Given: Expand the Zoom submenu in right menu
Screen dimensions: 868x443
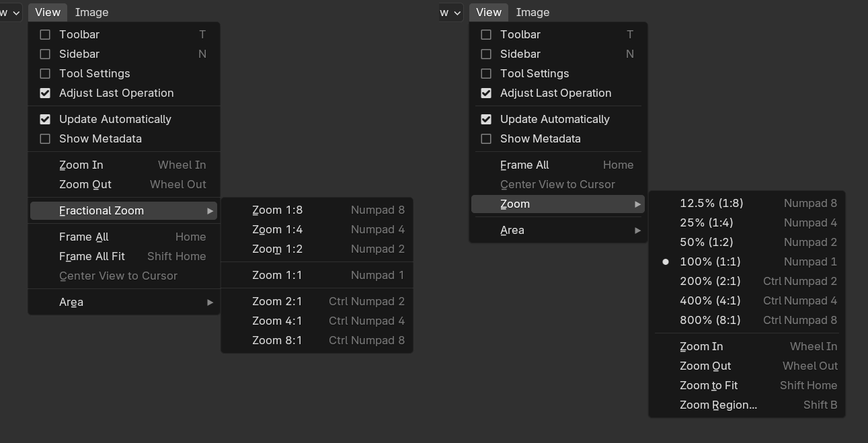Looking at the screenshot, I should 558,204.
